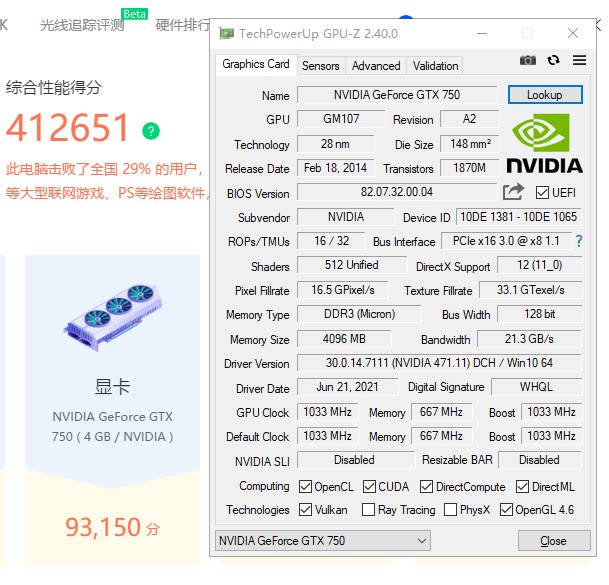
Task: Click the Die Size value 148 mm²
Action: point(469,144)
